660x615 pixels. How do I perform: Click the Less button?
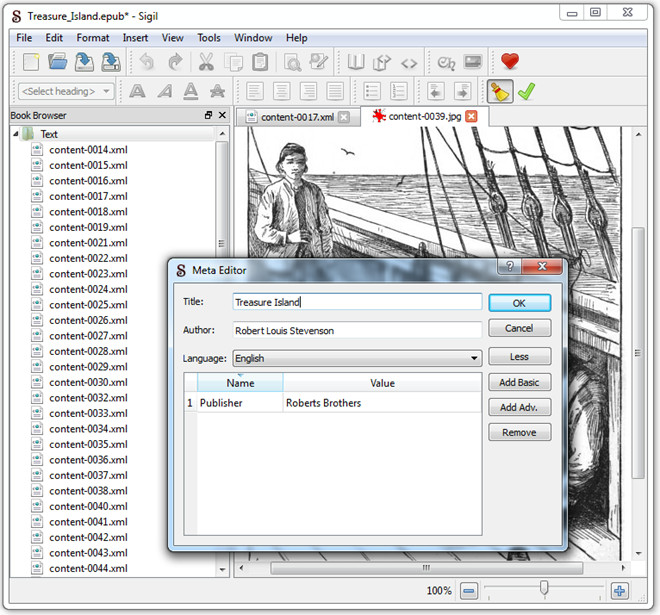click(x=519, y=357)
